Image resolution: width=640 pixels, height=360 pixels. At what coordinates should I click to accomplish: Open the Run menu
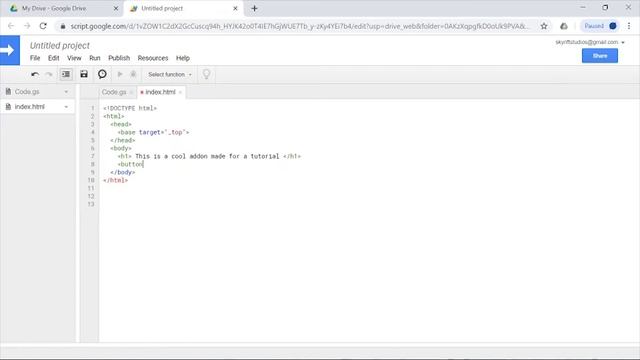95,58
